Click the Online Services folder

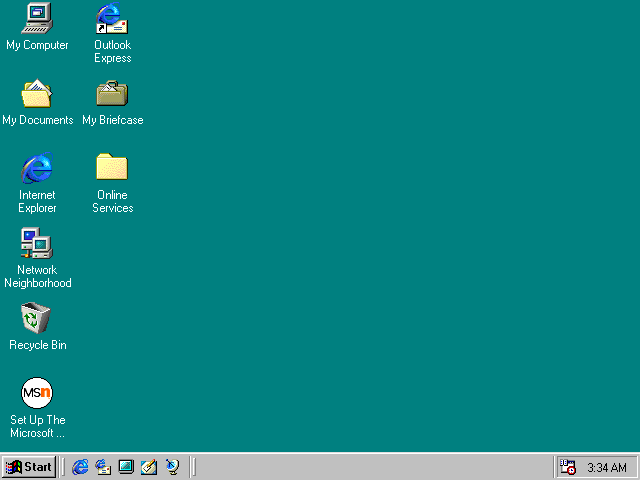click(x=112, y=168)
